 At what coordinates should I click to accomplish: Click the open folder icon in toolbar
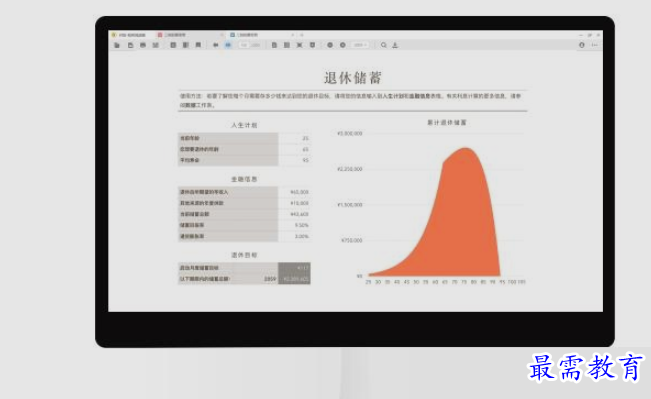[117, 45]
